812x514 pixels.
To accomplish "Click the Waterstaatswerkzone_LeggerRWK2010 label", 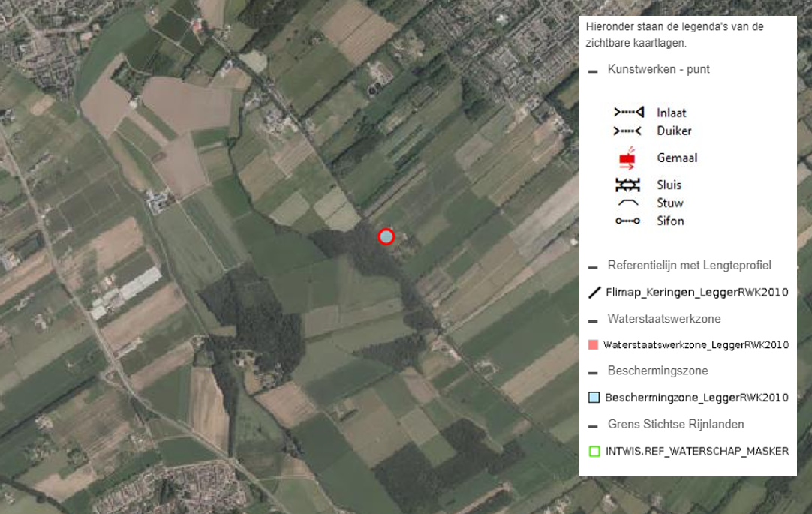I will coord(696,345).
